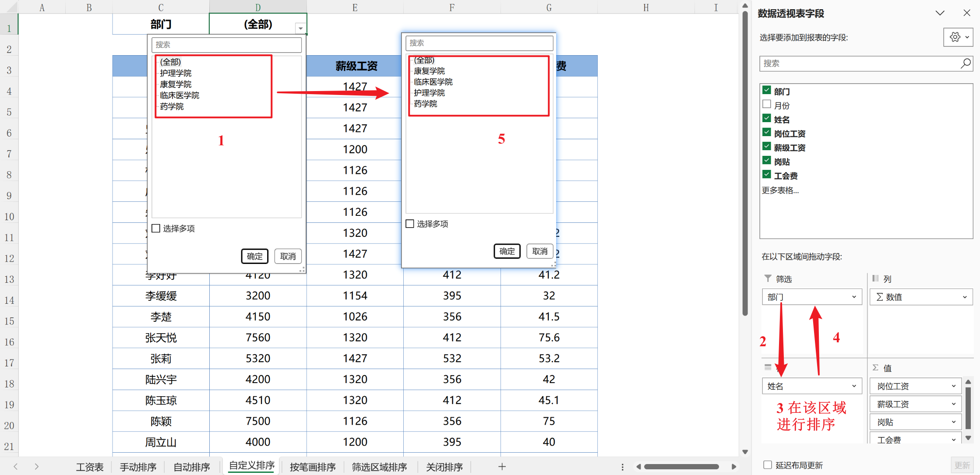This screenshot has width=980, height=475.
Task: Open the 部门 filter dropdown in cell D1
Action: pos(300,28)
